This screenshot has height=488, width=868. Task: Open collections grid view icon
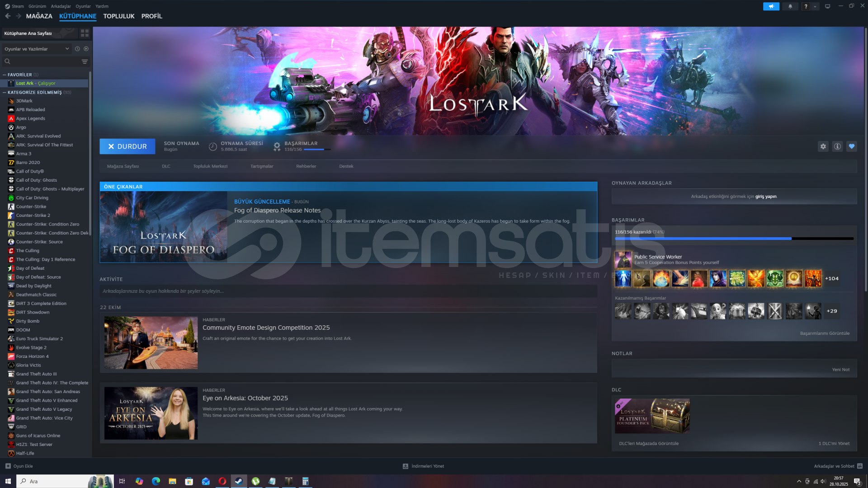coord(85,33)
